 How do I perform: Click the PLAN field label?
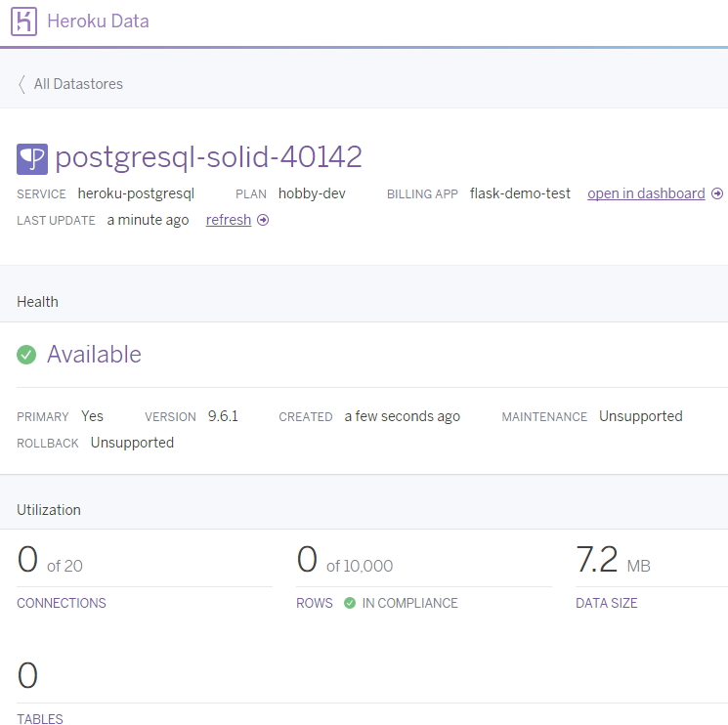251,194
